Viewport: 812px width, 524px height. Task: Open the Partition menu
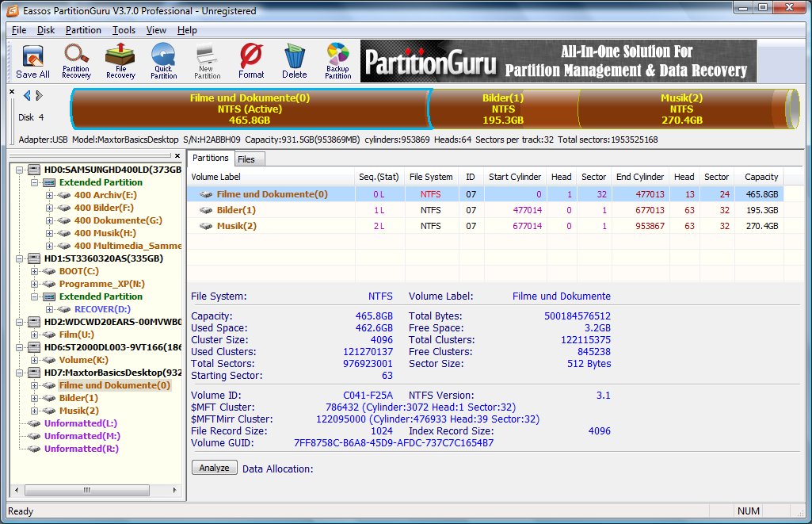(83, 30)
